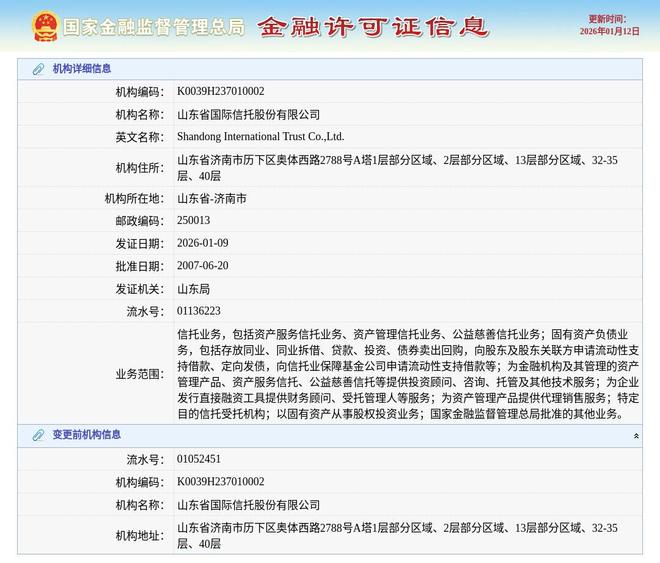Click the company name 山东省国际信托股份有限公司 in the detail section
Viewport: 660px width, 563px height.
[249, 115]
